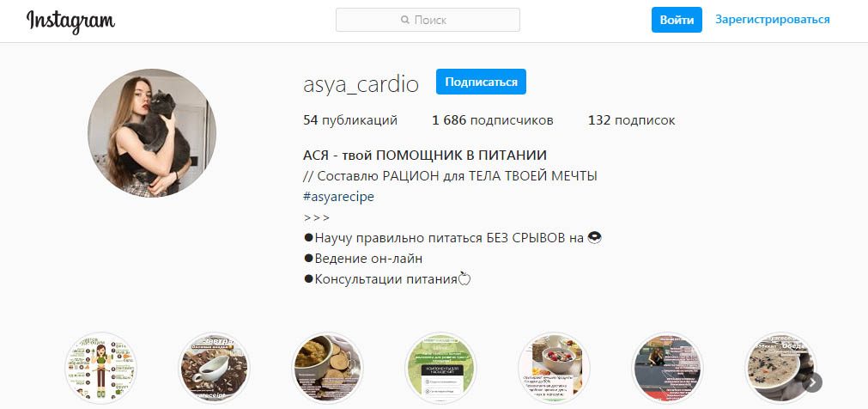Click the Подписаться follow button
The image size is (868, 409).
click(481, 82)
